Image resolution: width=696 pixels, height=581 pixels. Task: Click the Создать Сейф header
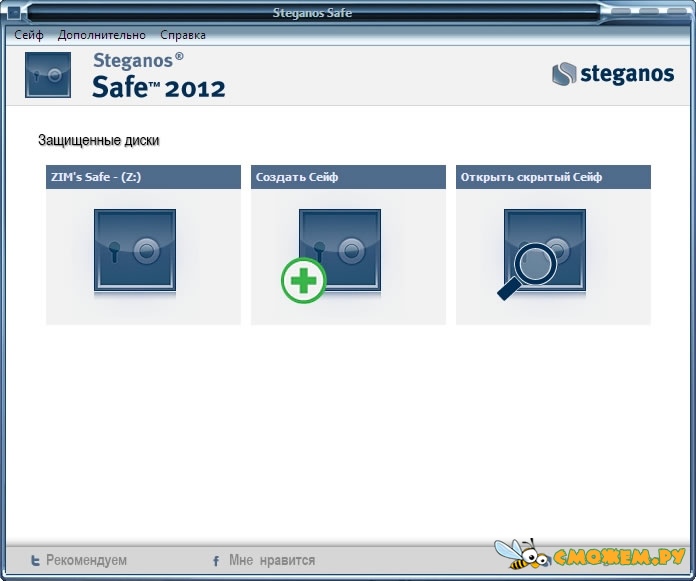pos(348,177)
